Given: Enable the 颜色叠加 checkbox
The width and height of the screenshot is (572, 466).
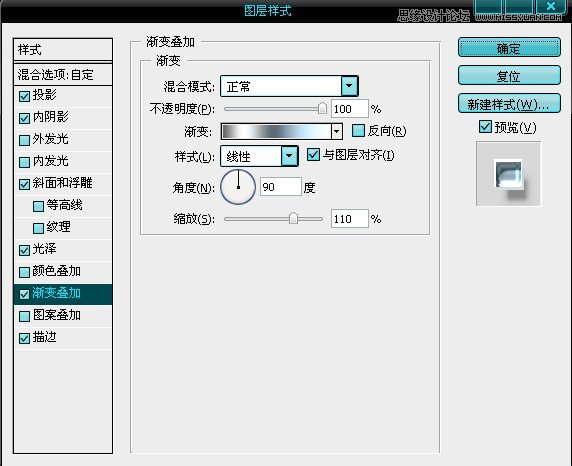Looking at the screenshot, I should 24,272.
